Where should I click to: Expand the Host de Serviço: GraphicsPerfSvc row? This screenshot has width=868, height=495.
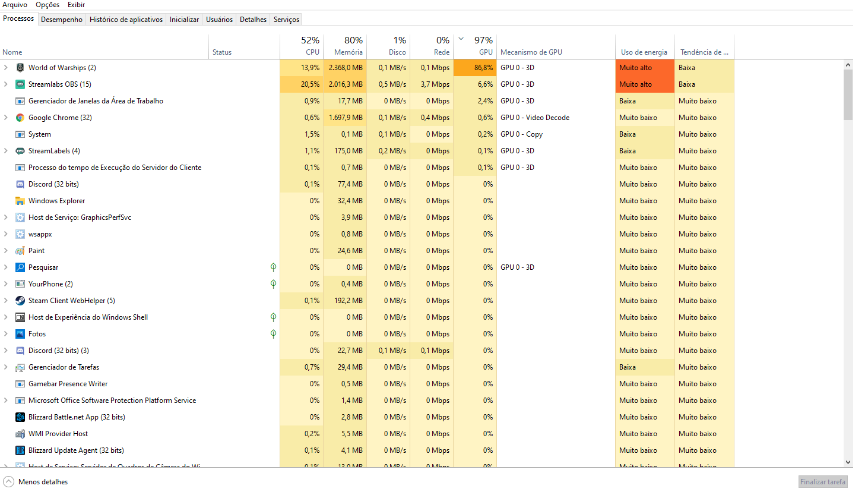(6, 217)
